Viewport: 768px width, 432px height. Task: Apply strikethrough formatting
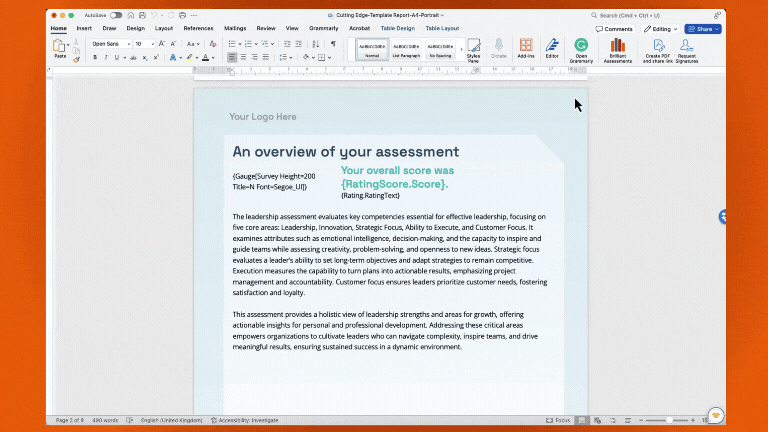pos(133,58)
